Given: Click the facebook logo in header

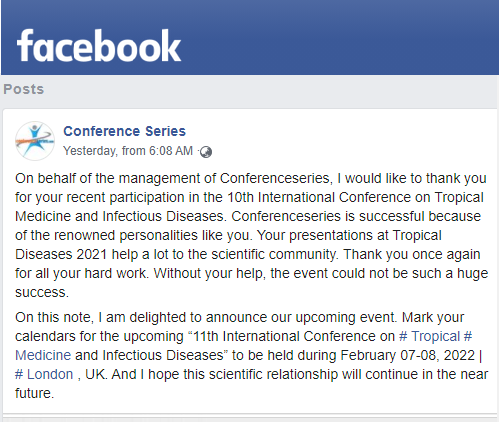Looking at the screenshot, I should point(99,46).
